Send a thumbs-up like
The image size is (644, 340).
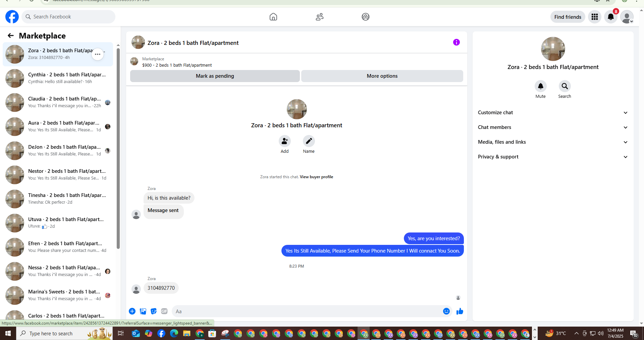(460, 311)
